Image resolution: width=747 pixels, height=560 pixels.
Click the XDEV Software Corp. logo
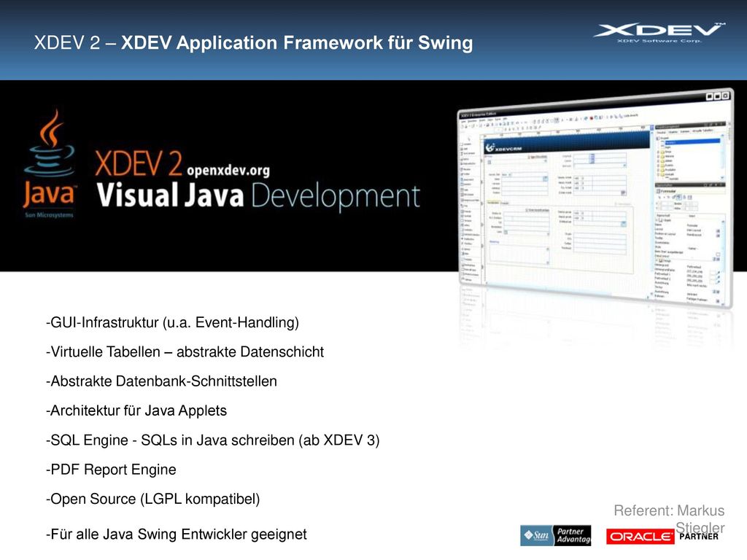click(659, 32)
